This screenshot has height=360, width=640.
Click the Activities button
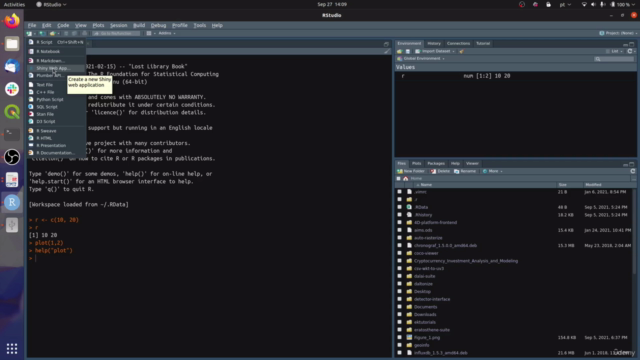pos(14,4)
